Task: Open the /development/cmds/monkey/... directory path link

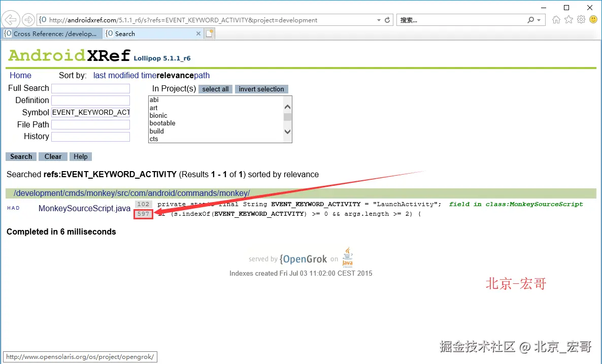Action: tap(131, 193)
